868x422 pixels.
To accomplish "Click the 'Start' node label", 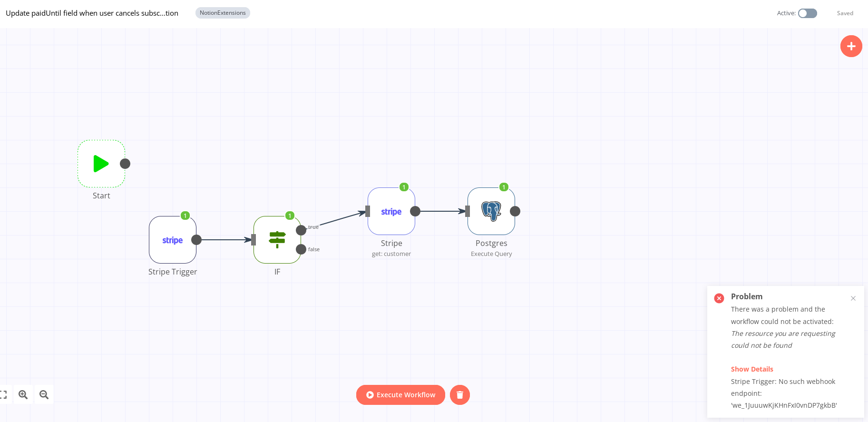I will (101, 196).
